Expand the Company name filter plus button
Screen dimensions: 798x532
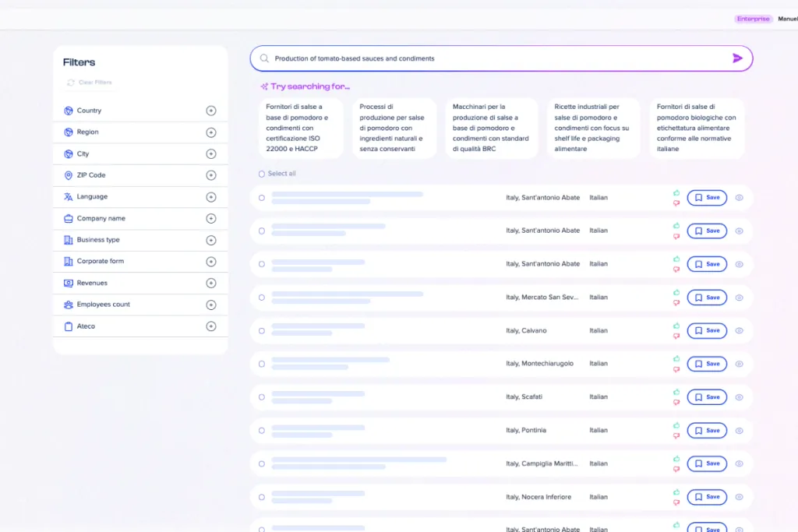click(210, 219)
